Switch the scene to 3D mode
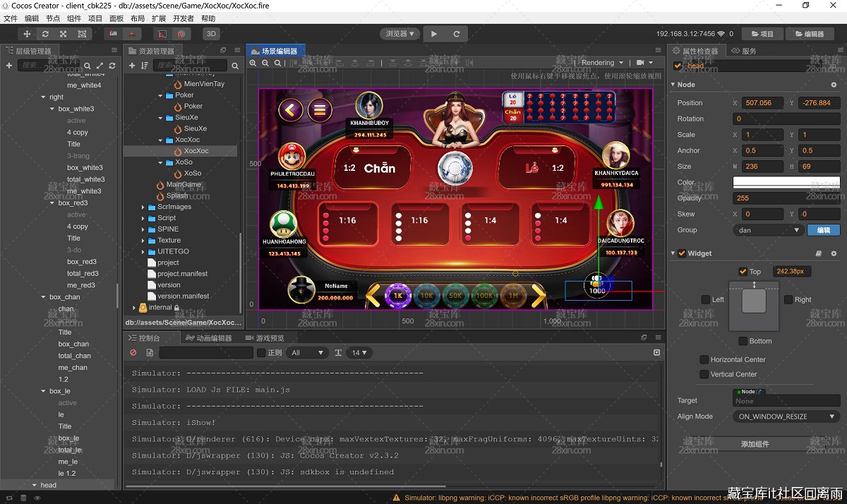Viewport: 847px width, 504px height. 211,33
